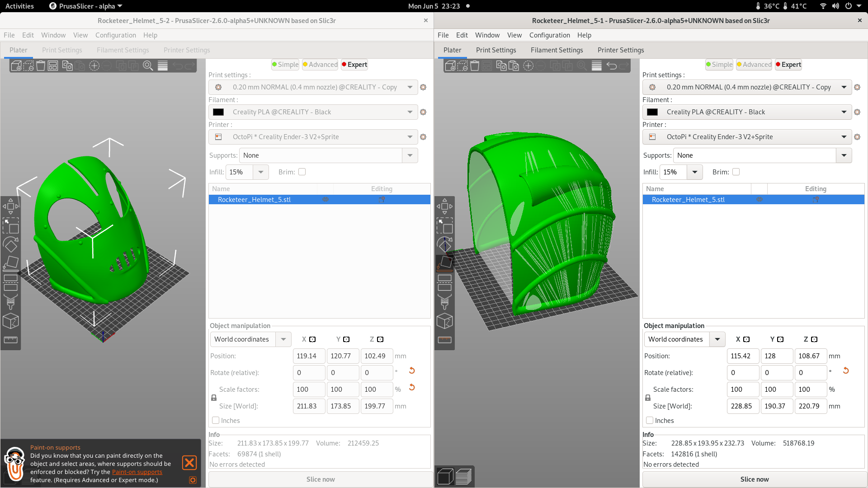Switch to Filament Settings tab in left window
Screen dimensions: 868x488
pos(123,50)
